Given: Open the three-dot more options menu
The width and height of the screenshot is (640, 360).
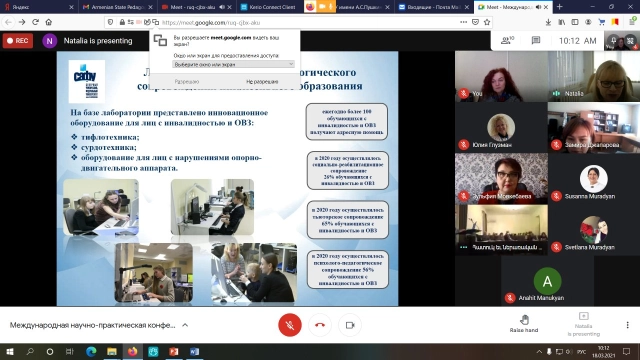Looking at the screenshot, I should [x=627, y=325].
